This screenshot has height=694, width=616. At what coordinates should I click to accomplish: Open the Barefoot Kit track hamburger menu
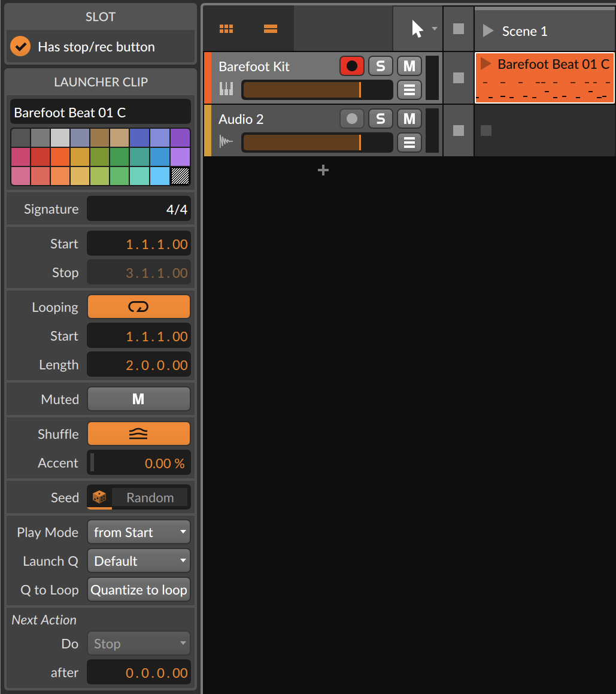pyautogui.click(x=409, y=90)
